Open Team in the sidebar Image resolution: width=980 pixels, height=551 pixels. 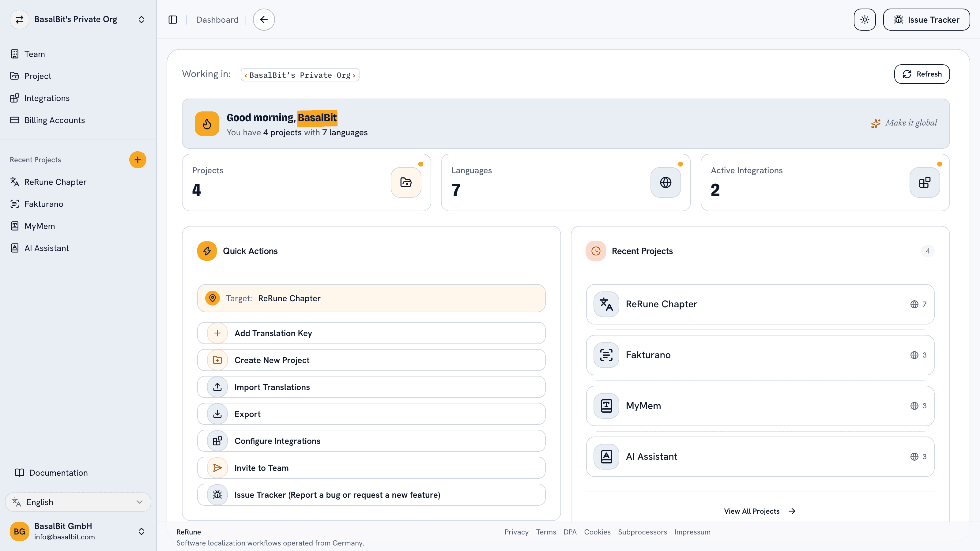tap(78, 54)
